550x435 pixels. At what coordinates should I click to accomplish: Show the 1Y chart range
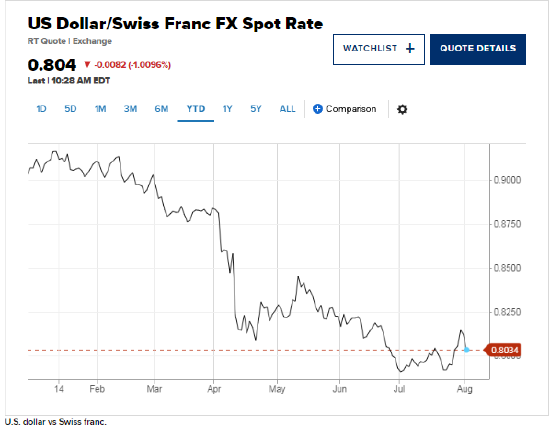coord(227,109)
